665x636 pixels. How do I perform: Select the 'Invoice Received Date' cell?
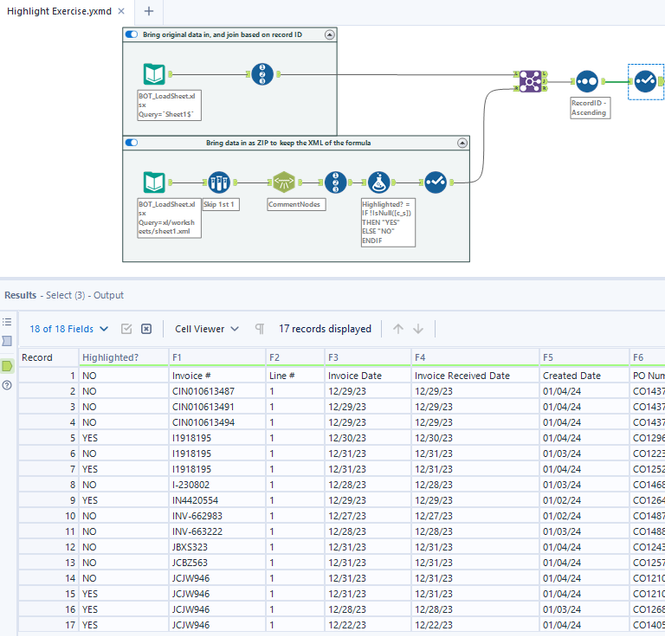coord(475,376)
